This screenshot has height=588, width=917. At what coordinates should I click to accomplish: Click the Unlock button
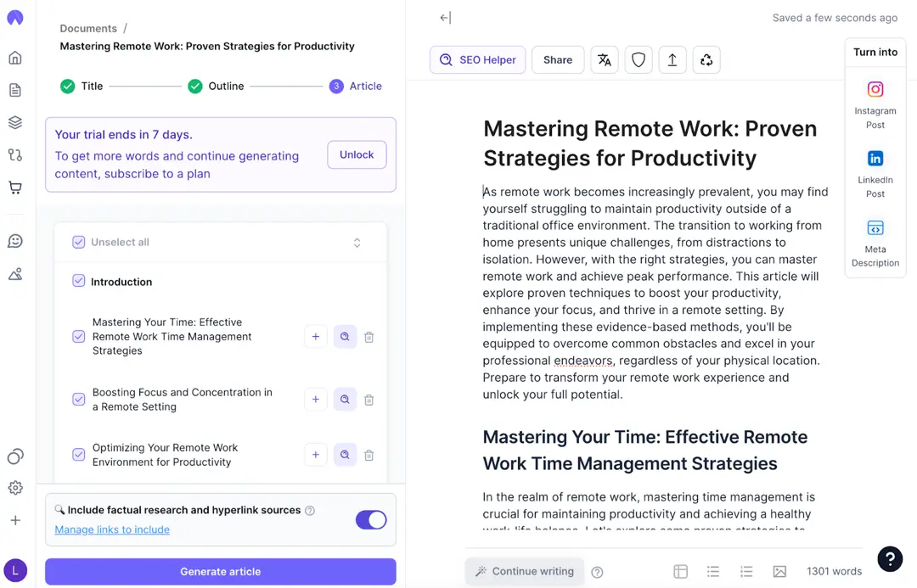click(x=357, y=155)
